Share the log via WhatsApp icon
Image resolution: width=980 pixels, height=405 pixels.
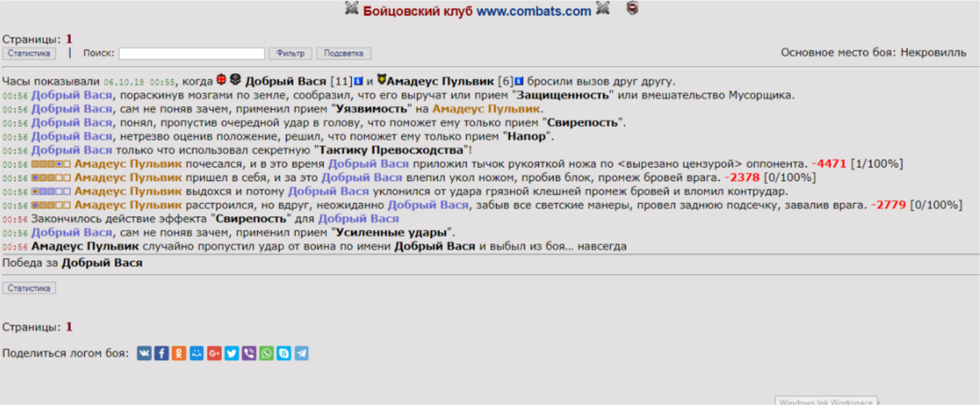pyautogui.click(x=266, y=354)
